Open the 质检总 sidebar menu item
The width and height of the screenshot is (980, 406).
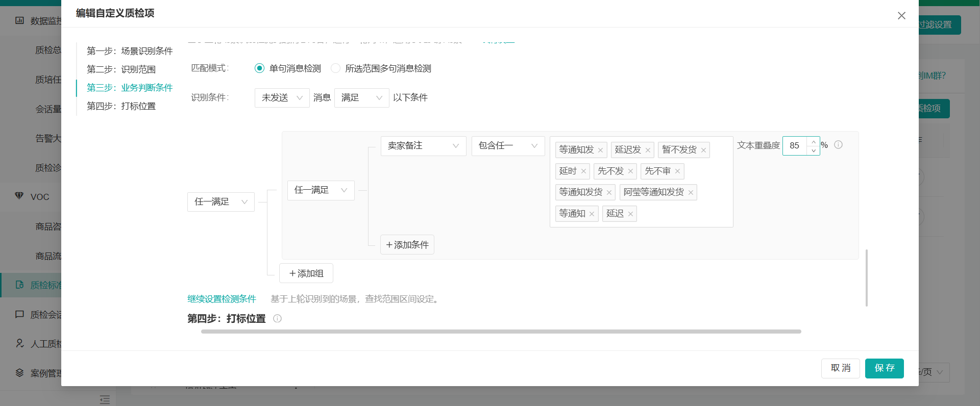[48, 50]
